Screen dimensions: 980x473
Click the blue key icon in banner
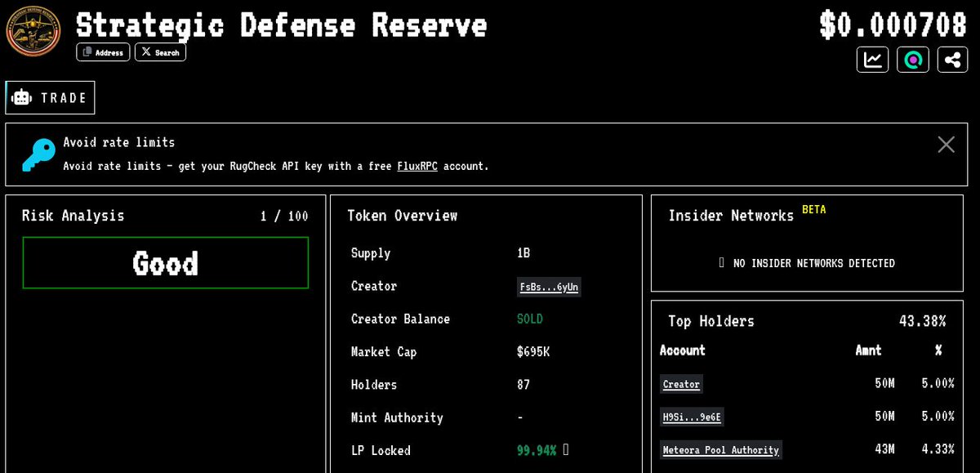38,154
